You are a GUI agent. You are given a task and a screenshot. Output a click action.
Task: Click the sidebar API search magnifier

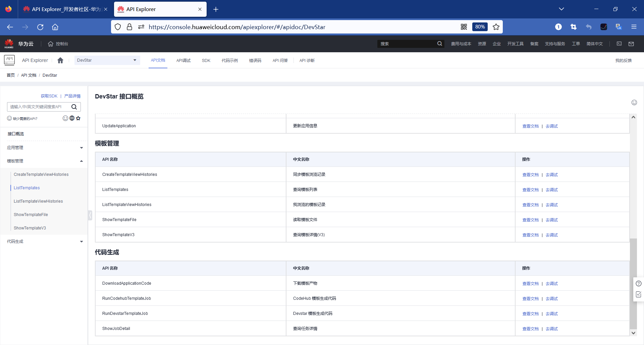coord(74,107)
